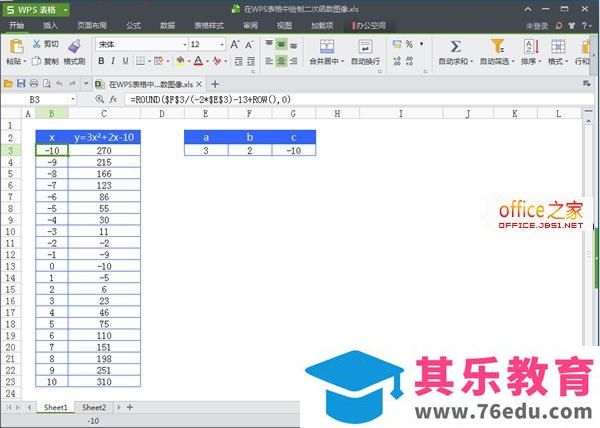Select the Format Painter brush icon

click(75, 46)
